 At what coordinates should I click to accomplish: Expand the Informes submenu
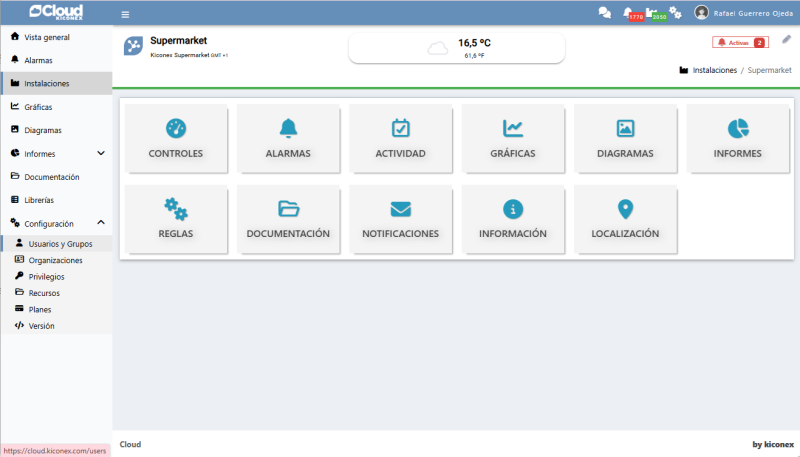(x=101, y=153)
